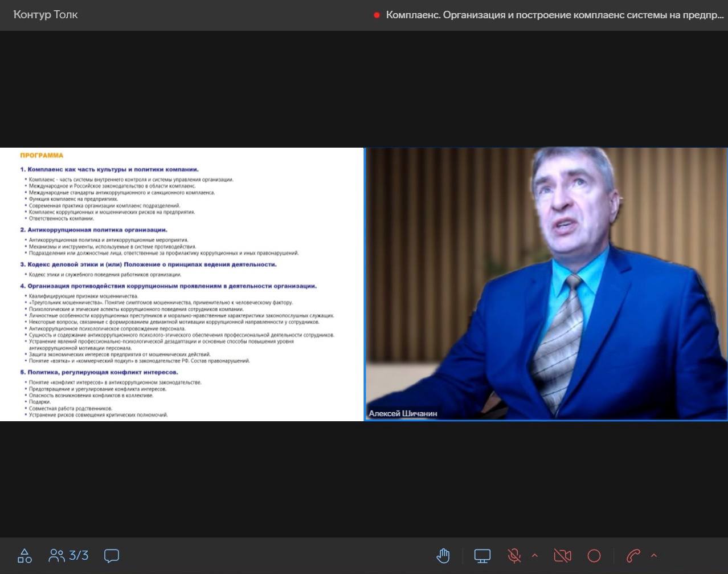Click slide heading 5 about конфликт интересов

point(99,372)
